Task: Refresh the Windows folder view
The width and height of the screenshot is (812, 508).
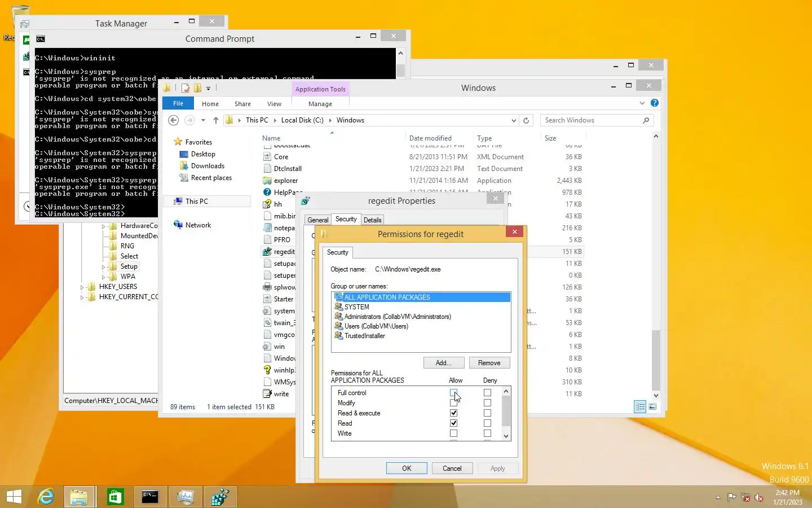Action: tap(526, 120)
